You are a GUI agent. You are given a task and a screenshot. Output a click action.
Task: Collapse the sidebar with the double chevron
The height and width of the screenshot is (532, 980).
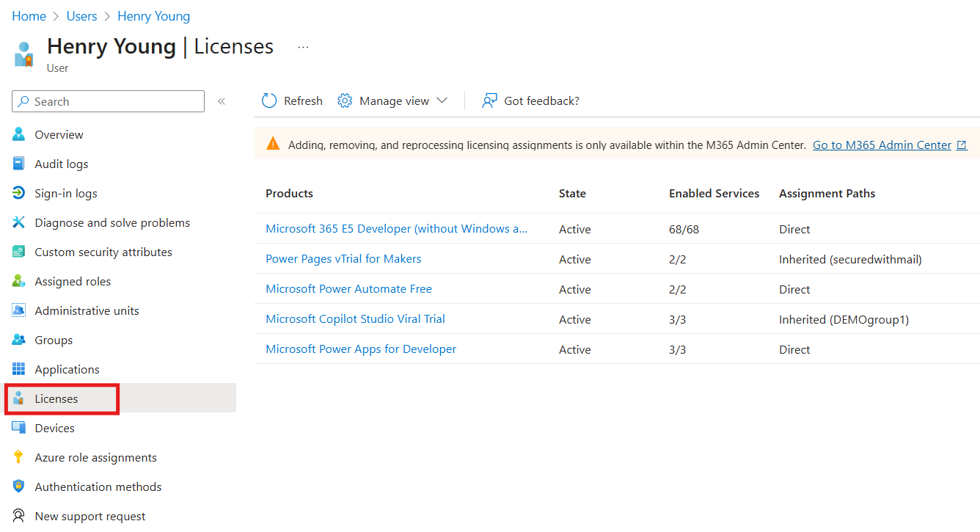point(222,101)
